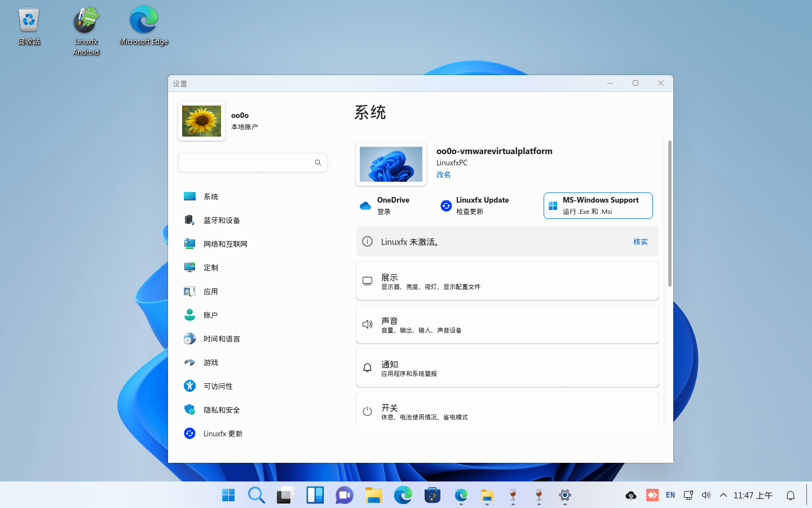The image size is (812, 508).
Task: Click the settings search box
Action: (253, 163)
